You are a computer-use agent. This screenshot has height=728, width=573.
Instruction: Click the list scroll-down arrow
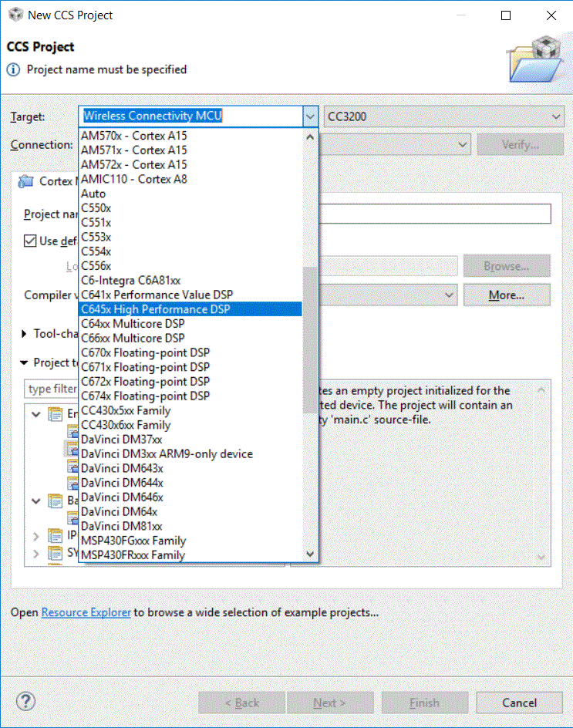(x=310, y=554)
